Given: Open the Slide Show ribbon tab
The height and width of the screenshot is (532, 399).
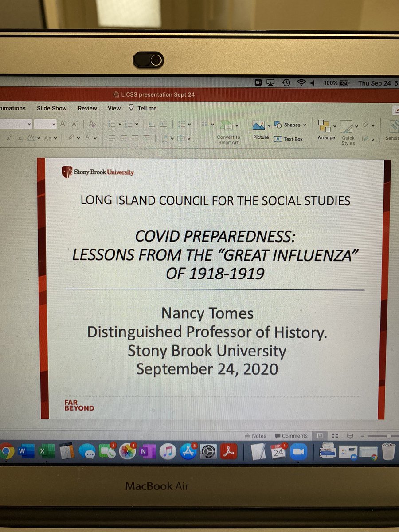Looking at the screenshot, I should coord(52,108).
